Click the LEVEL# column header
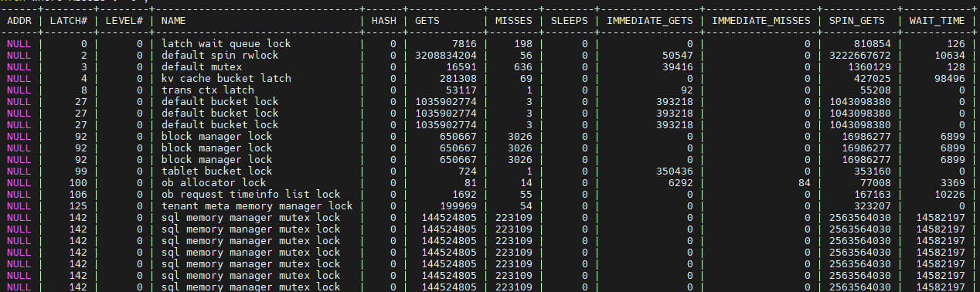 coord(124,20)
